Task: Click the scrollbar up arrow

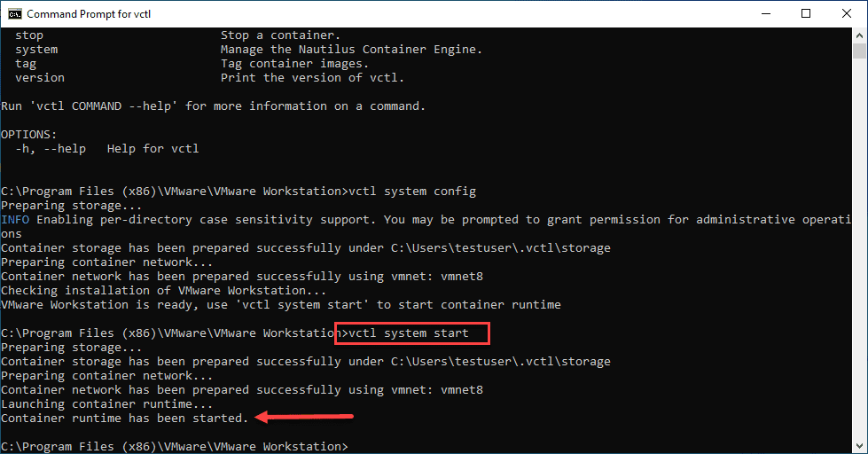Action: pos(859,35)
